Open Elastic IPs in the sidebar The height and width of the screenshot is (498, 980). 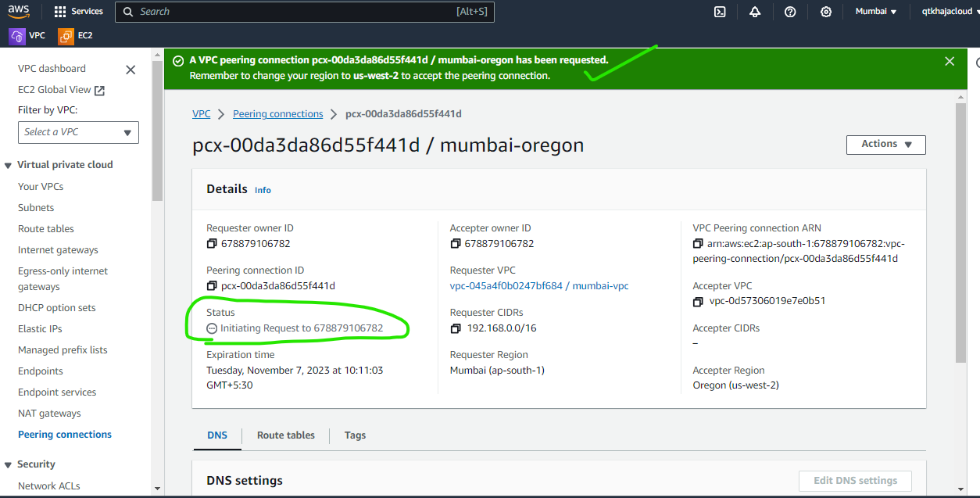40,329
